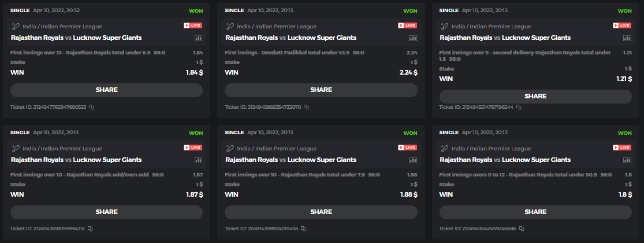
Task: Click cricket sport icon on the 1.8 $ ticket
Action: [444, 148]
